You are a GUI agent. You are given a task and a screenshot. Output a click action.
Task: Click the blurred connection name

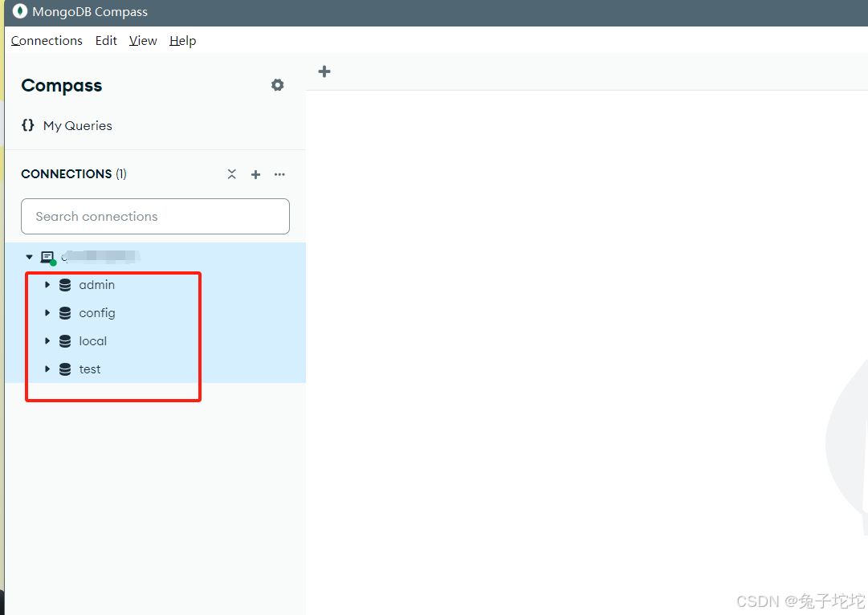pos(100,256)
